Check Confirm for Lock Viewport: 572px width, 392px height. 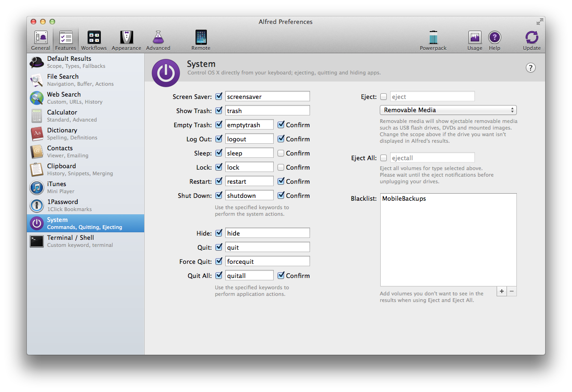(281, 167)
